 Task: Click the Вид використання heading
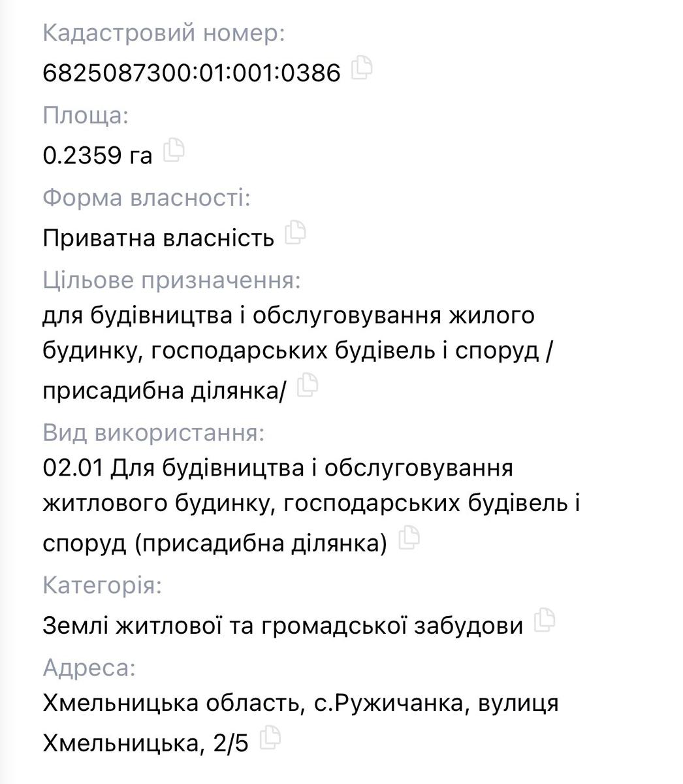pyautogui.click(x=157, y=433)
